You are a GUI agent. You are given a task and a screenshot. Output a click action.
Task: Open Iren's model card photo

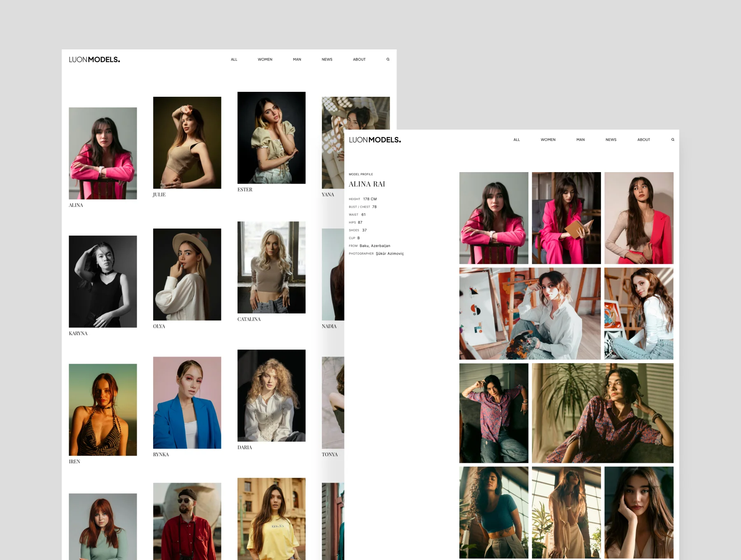click(x=103, y=410)
